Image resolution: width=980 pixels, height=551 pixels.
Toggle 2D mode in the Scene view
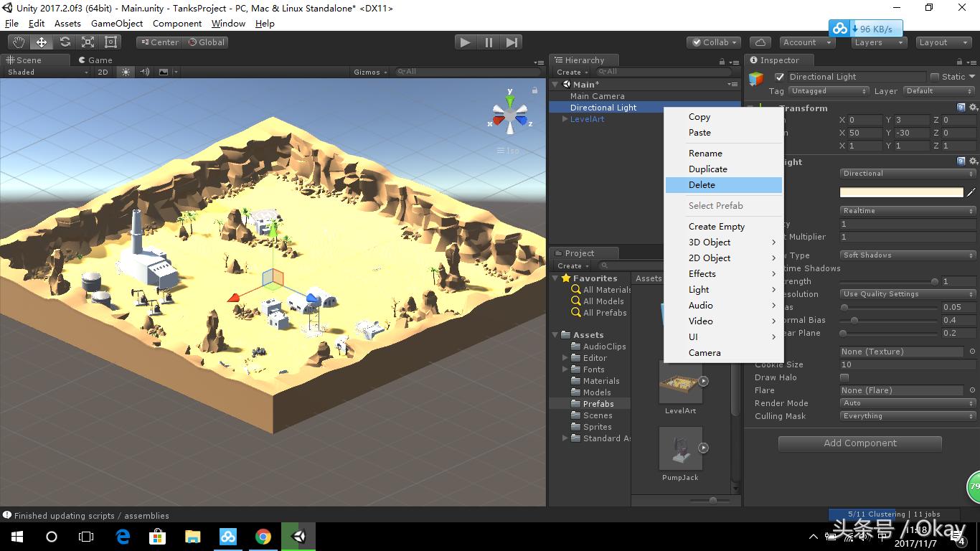[105, 72]
